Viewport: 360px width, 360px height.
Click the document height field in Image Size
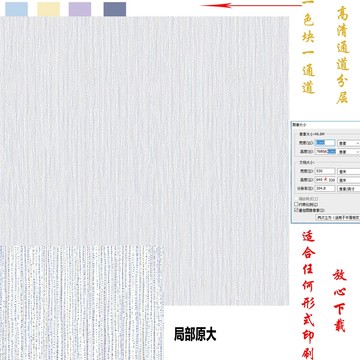pos(325,180)
